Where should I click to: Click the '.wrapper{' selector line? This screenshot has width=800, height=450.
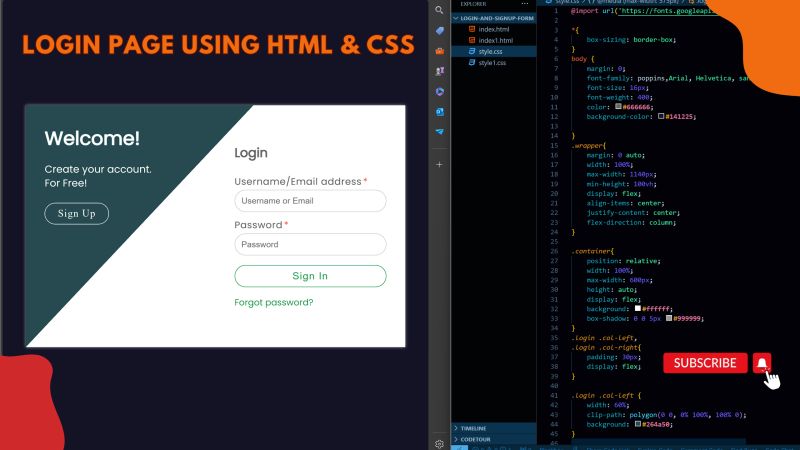click(589, 146)
